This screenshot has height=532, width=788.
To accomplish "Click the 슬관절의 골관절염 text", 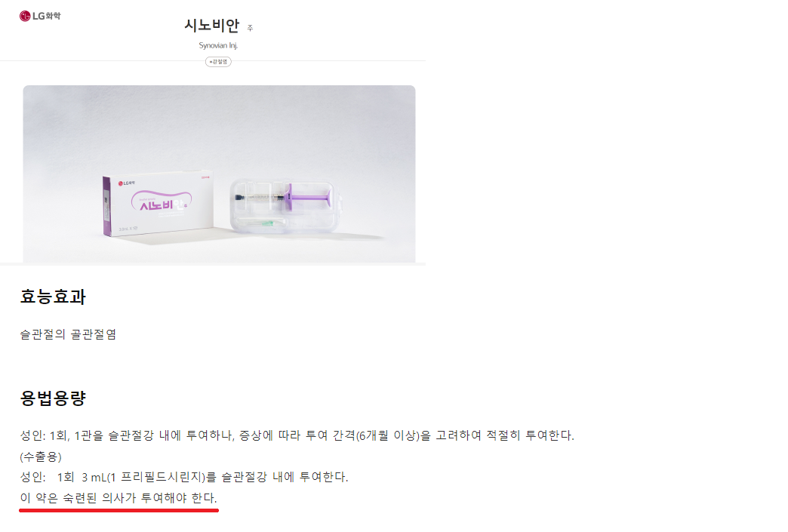I will coord(68,334).
